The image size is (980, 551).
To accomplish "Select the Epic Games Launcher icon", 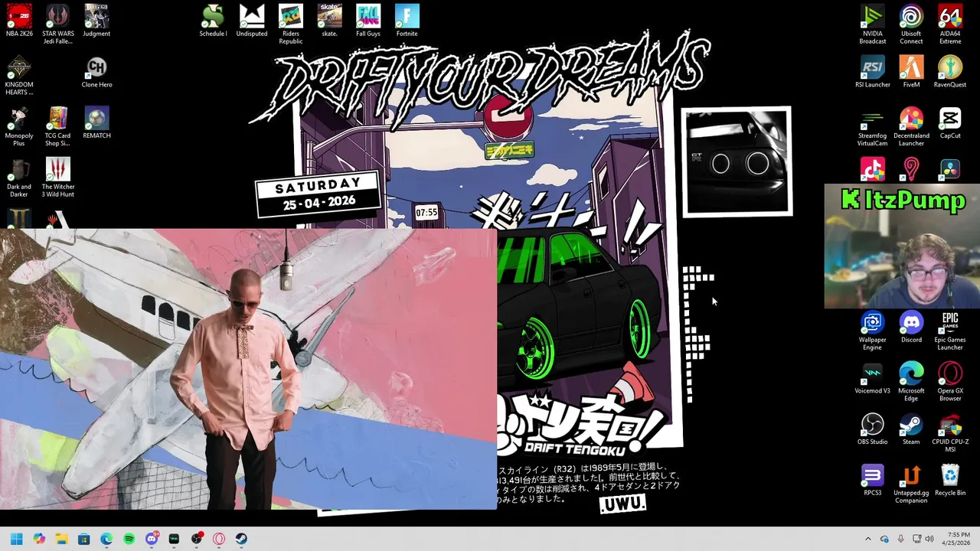I will click(950, 330).
